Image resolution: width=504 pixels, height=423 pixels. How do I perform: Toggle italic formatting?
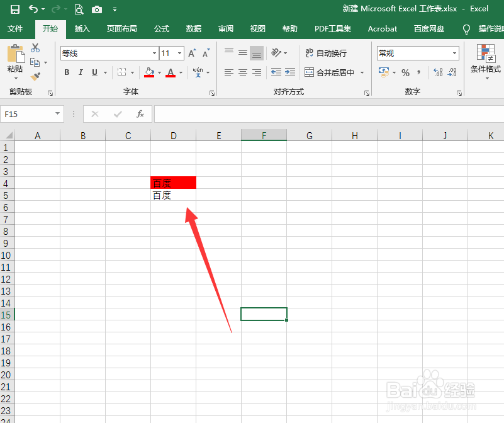pos(81,72)
